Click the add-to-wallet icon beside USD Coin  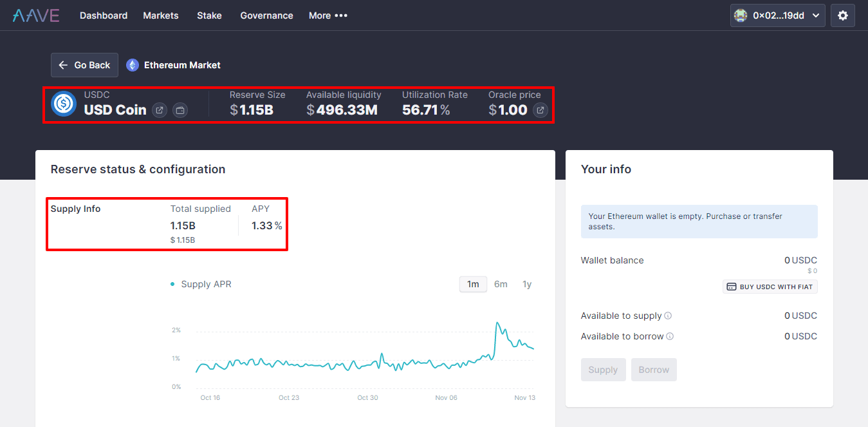[x=180, y=110]
